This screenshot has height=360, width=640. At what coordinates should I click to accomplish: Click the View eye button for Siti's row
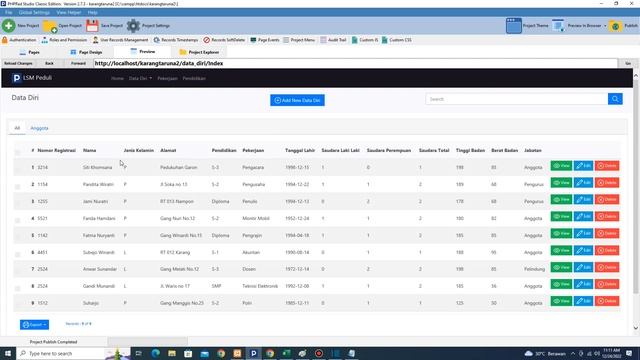(561, 166)
